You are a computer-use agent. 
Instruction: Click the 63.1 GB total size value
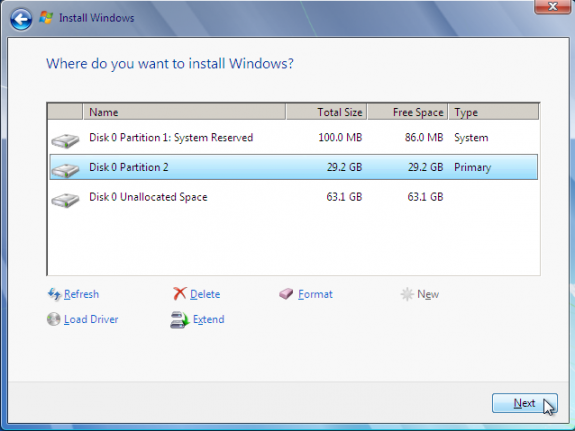point(344,197)
